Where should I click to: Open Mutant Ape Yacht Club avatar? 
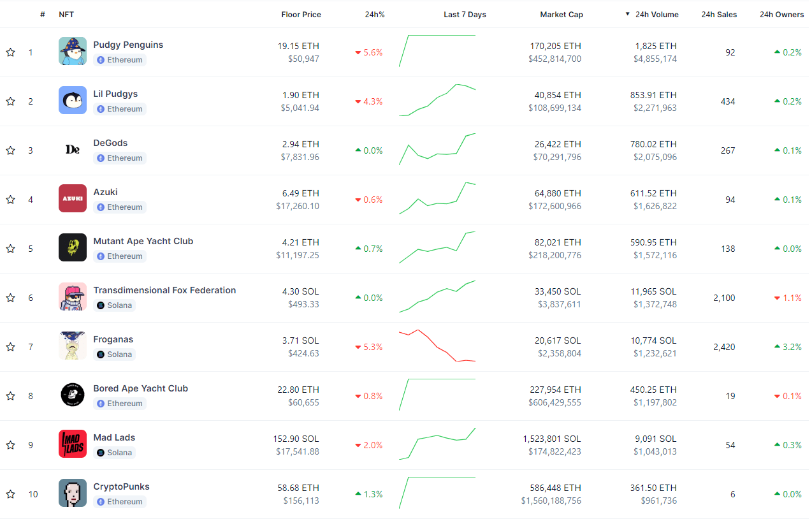[73, 247]
